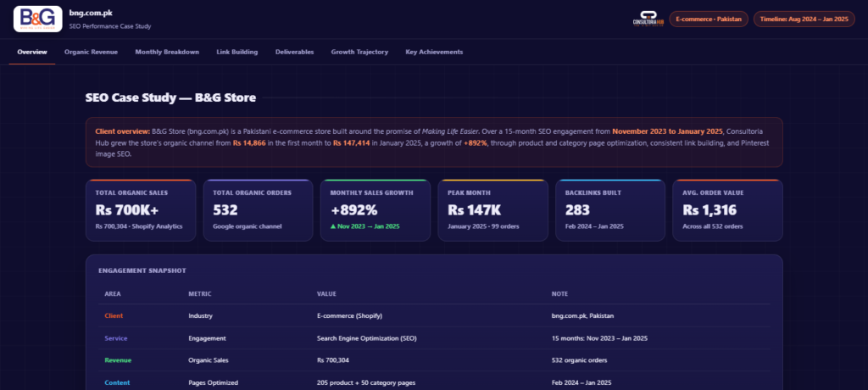Select the Total Organic Sales card
The width and height of the screenshot is (868, 390).
click(x=141, y=210)
